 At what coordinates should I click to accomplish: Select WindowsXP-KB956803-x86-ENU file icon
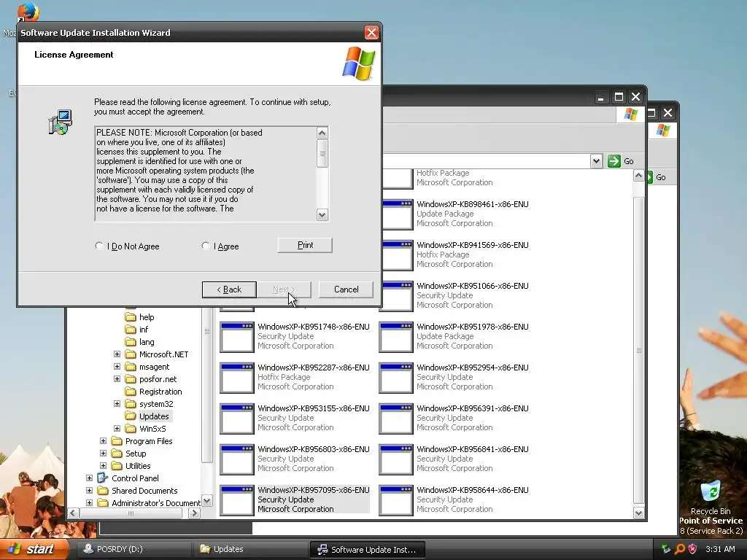click(x=237, y=460)
